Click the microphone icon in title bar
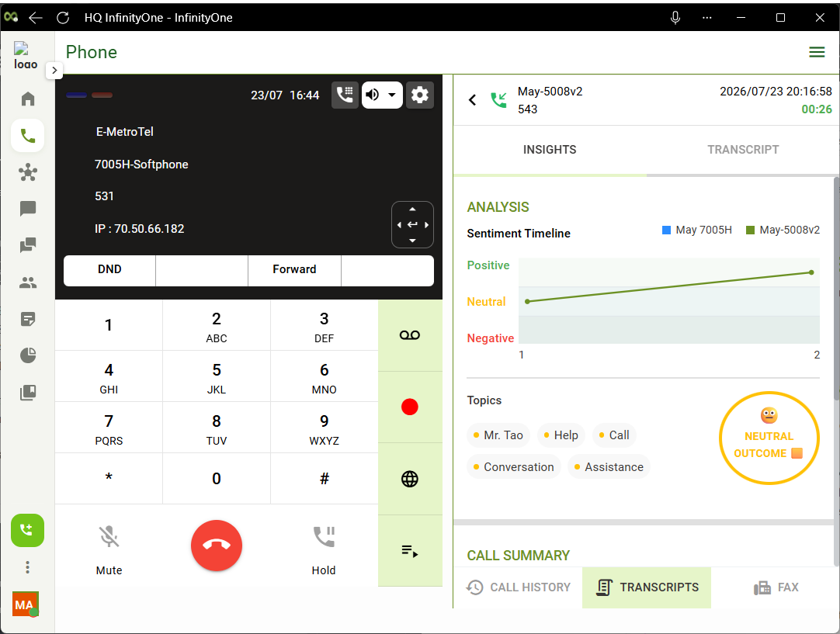Image resolution: width=840 pixels, height=634 pixels. pyautogui.click(x=675, y=18)
